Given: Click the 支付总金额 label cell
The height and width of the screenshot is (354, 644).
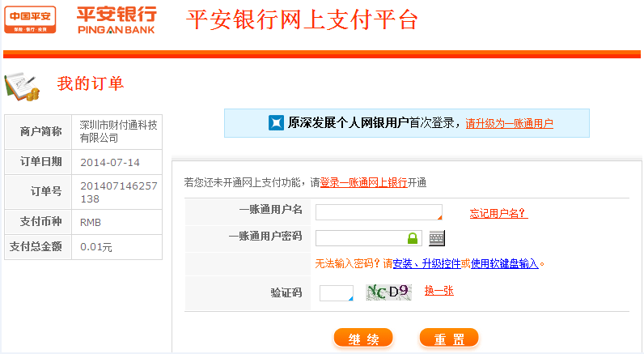Looking at the screenshot, I should click(x=38, y=247).
